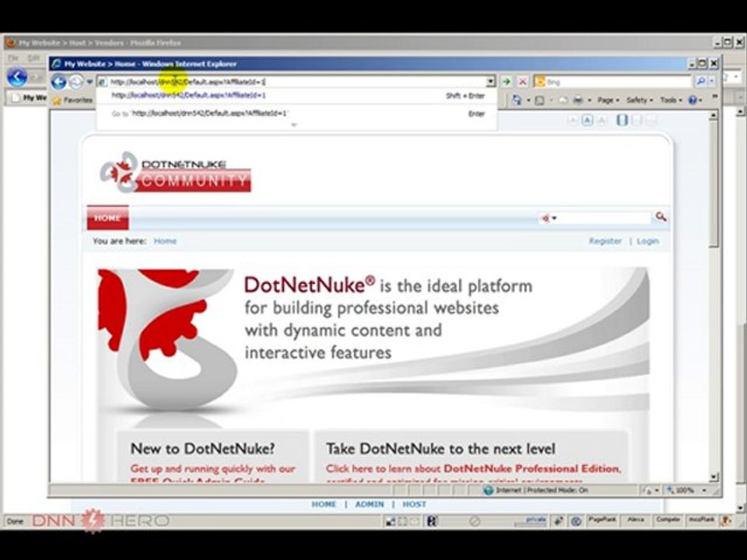The height and width of the screenshot is (560, 747).
Task: Click the IE Print toolbar icon
Action: click(578, 100)
